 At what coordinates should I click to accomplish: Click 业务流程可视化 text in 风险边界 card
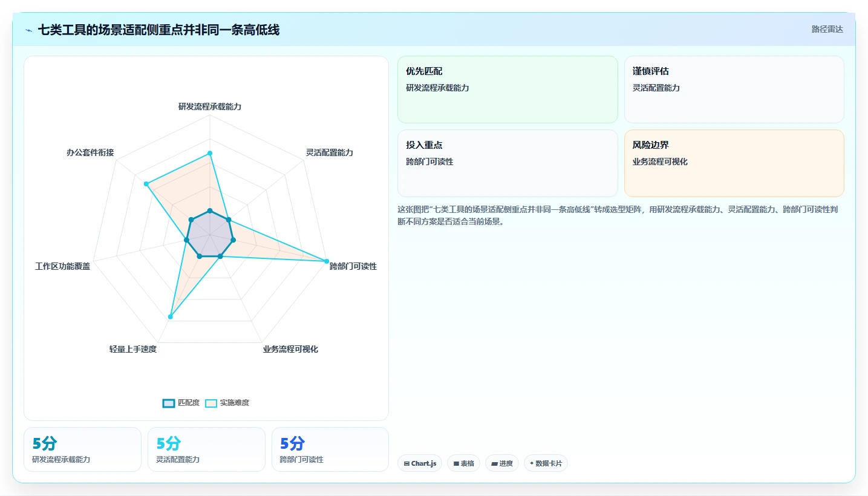coord(660,162)
